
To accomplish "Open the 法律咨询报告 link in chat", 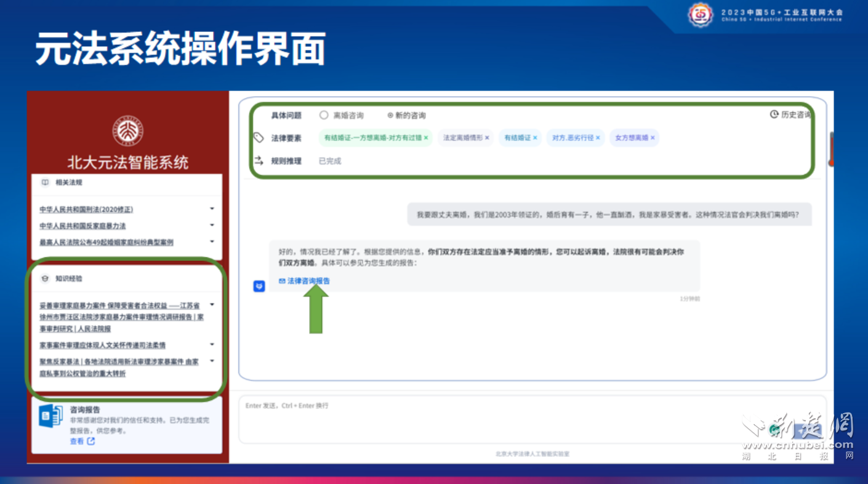I will click(x=308, y=281).
